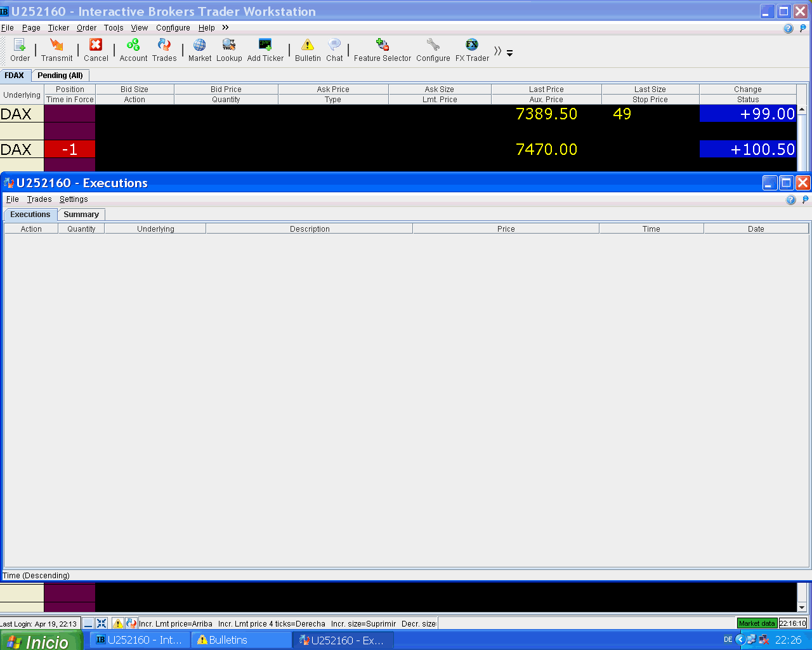Click the status bar shrink arrows icon

point(101,623)
